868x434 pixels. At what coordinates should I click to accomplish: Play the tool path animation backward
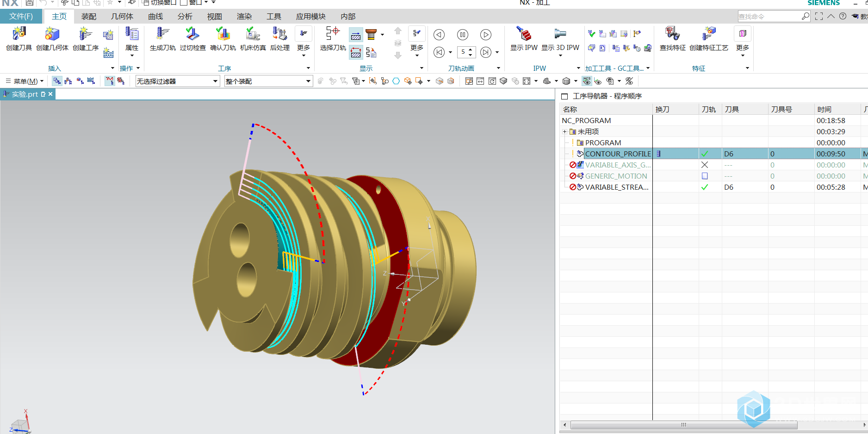pos(439,35)
